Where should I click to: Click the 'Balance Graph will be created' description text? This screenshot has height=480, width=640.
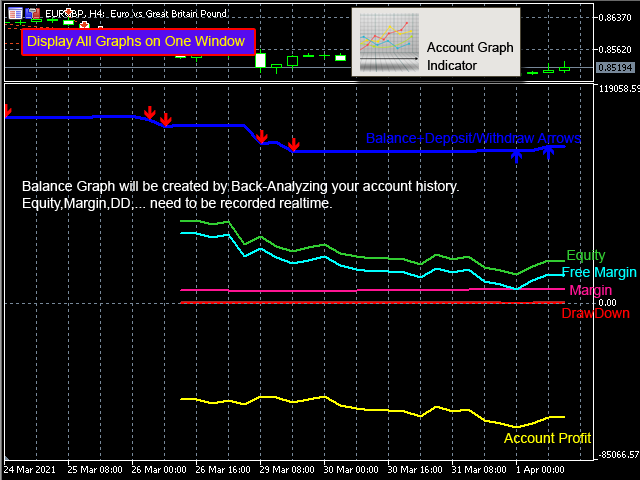240,186
